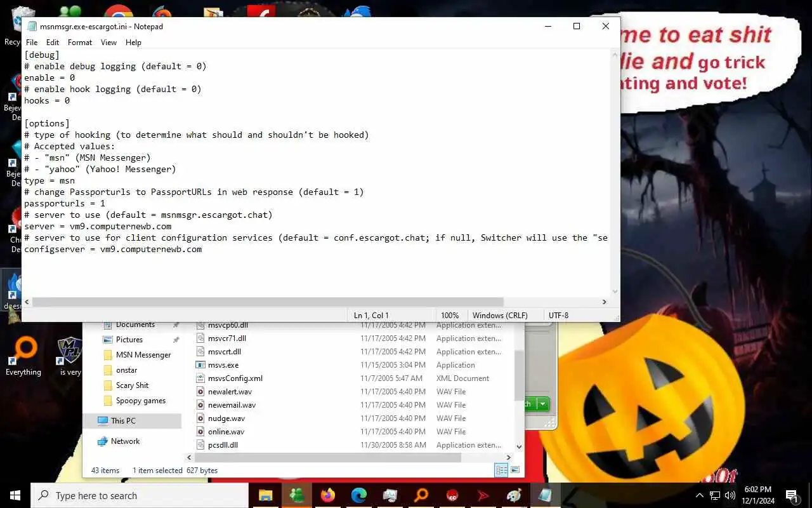
Task: Switch to Notepad via its taskbar icon
Action: tap(545, 495)
